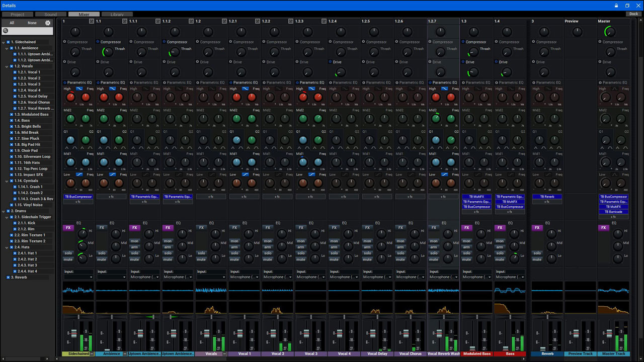Click the Master Track FX button

[x=604, y=228]
